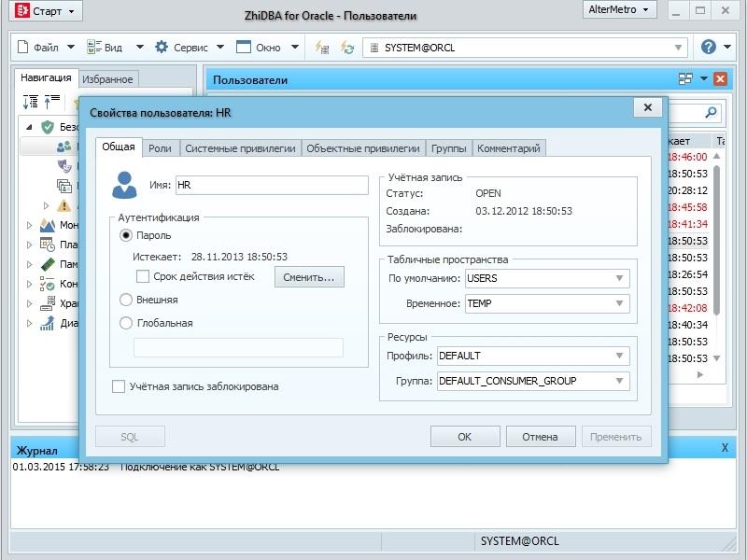
Task: Open the SYSTEM@ORCL connection dropdown
Action: [x=678, y=48]
